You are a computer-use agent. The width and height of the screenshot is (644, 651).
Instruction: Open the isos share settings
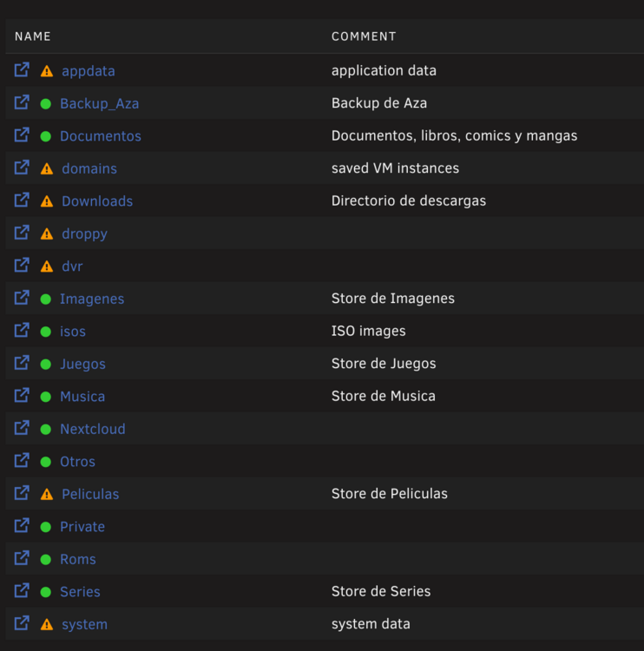click(73, 332)
